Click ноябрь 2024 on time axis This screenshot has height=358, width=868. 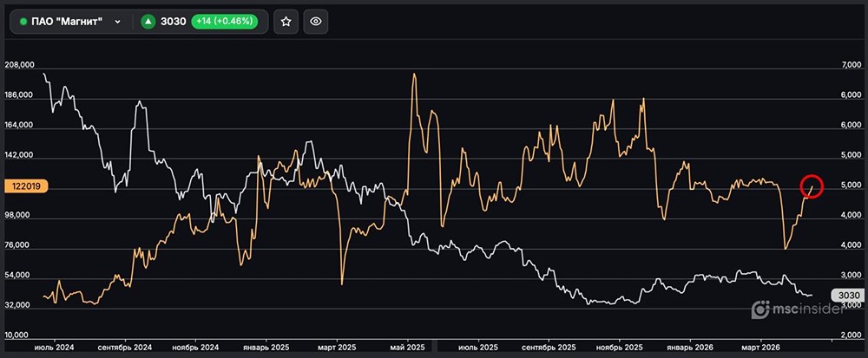(x=196, y=348)
